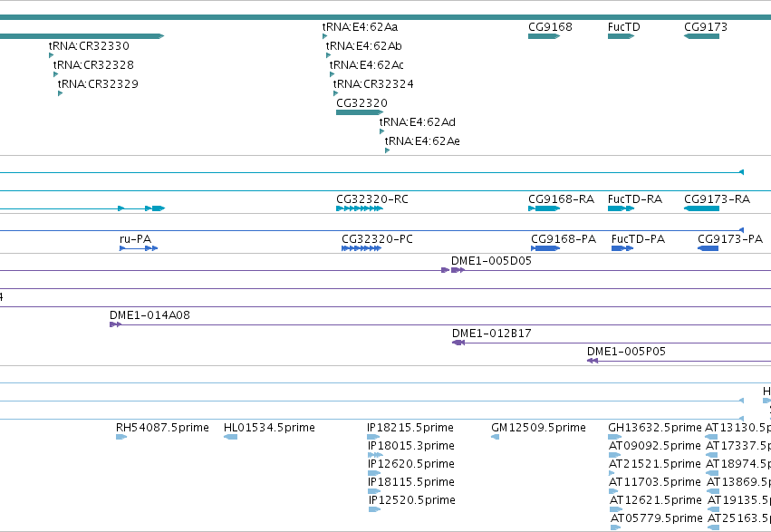Open the CG9168-RA transcript feature
Viewport: 771px width, 532px height.
point(544,208)
